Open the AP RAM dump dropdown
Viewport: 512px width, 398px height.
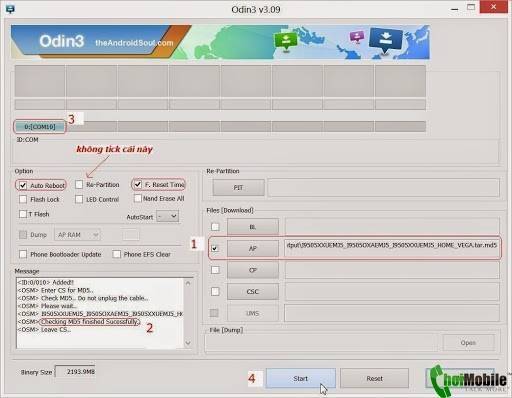77,235
